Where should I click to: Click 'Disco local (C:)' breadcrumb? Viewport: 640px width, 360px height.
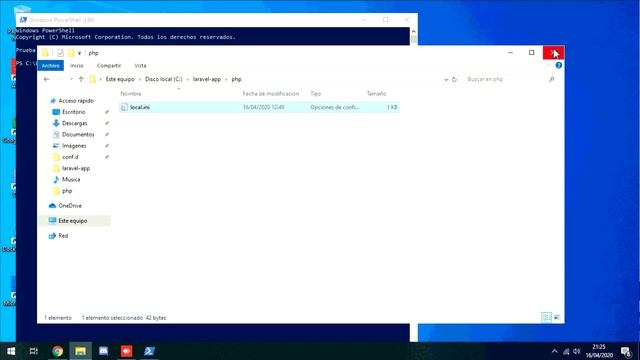164,79
